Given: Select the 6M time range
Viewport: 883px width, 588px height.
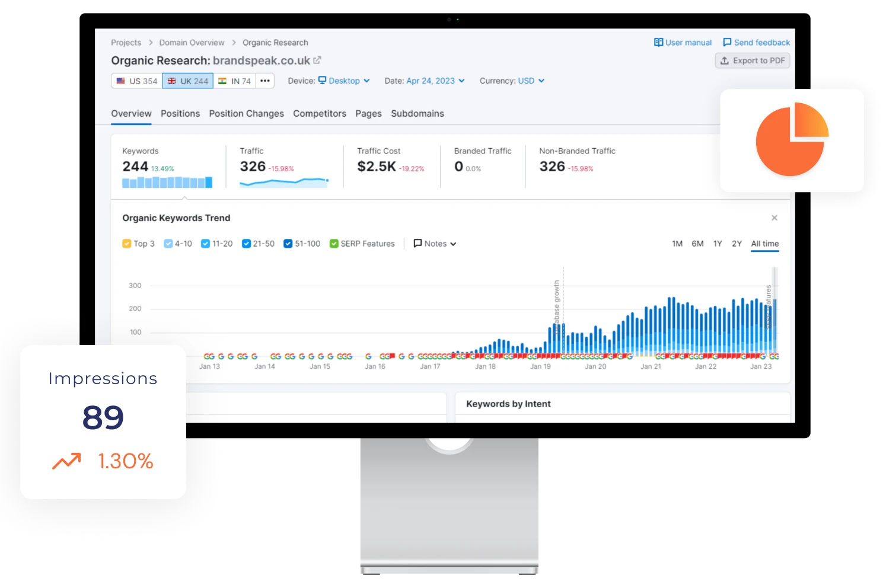Looking at the screenshot, I should pyautogui.click(x=697, y=244).
